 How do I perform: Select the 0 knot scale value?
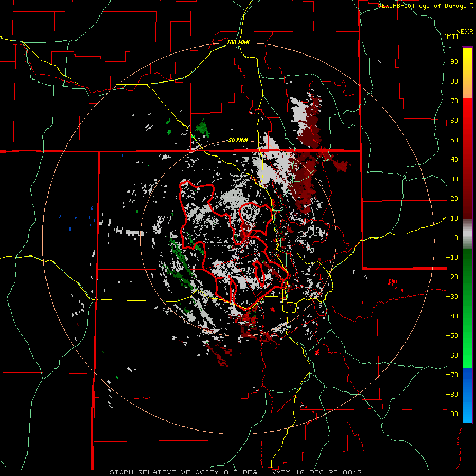pyautogui.click(x=456, y=237)
